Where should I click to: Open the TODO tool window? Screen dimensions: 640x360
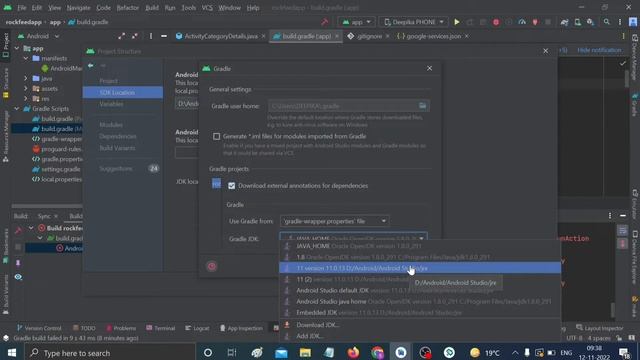pyautogui.click(x=84, y=328)
